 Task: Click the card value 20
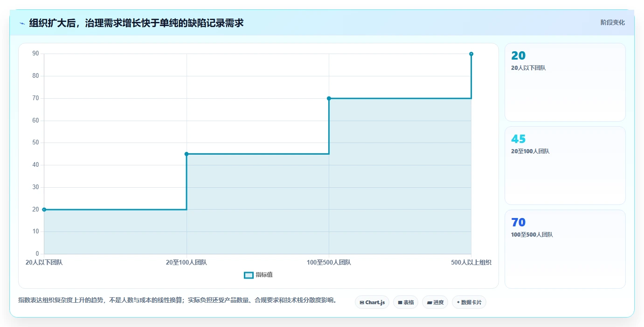[x=518, y=55]
